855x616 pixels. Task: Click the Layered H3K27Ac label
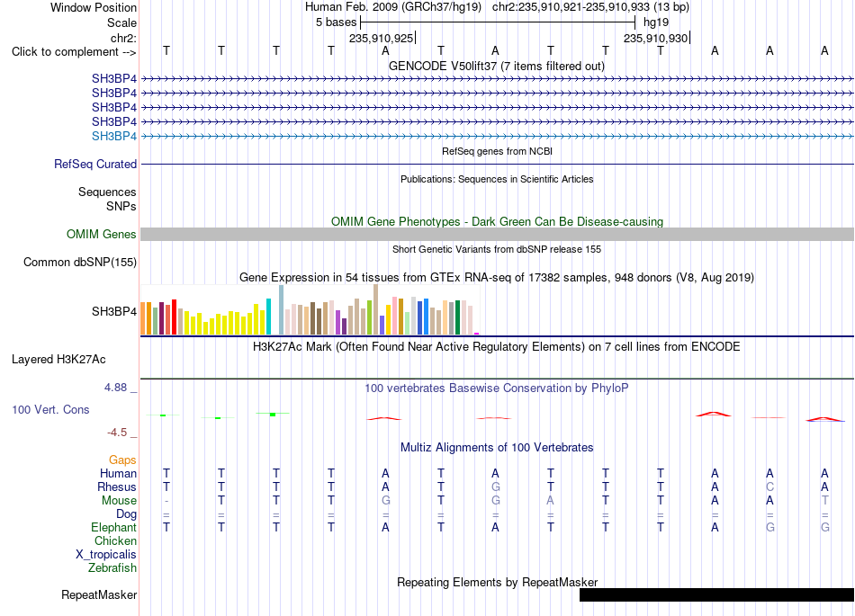tap(58, 360)
